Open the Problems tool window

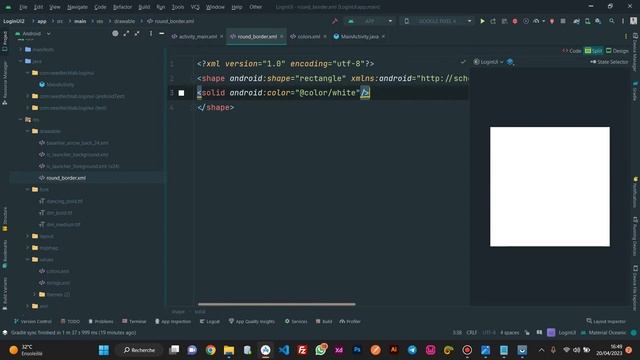tap(101, 322)
